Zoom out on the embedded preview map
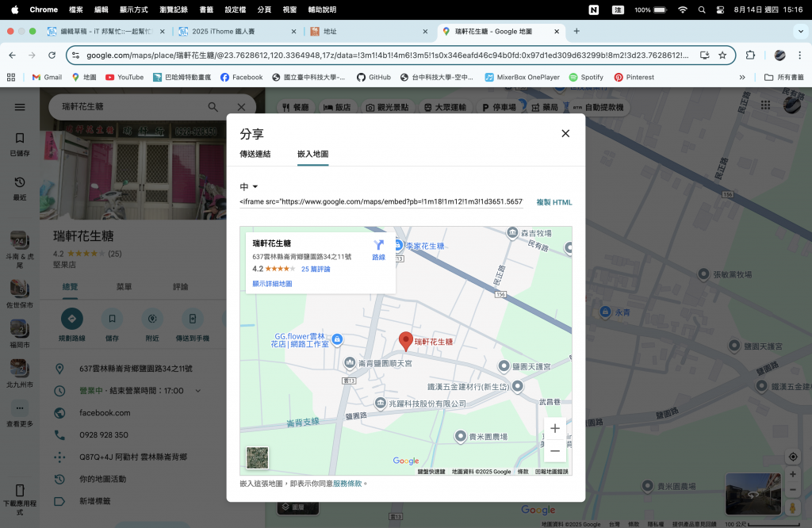 pos(554,451)
